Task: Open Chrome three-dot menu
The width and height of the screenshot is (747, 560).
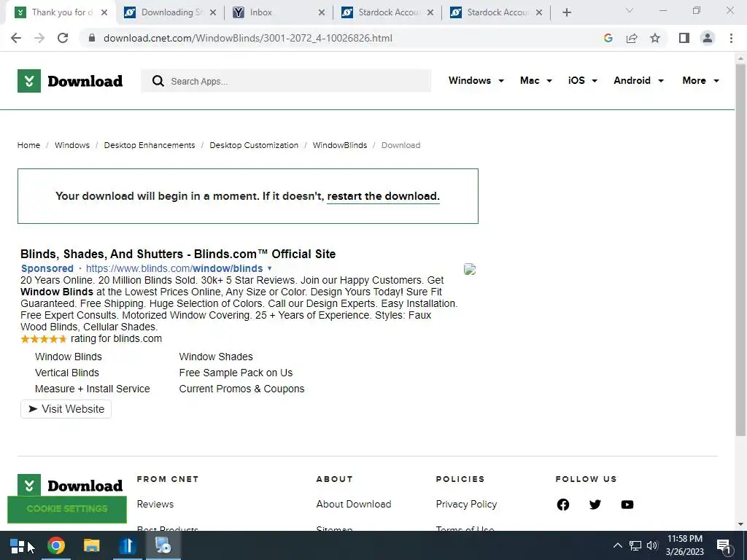Action: point(731,38)
